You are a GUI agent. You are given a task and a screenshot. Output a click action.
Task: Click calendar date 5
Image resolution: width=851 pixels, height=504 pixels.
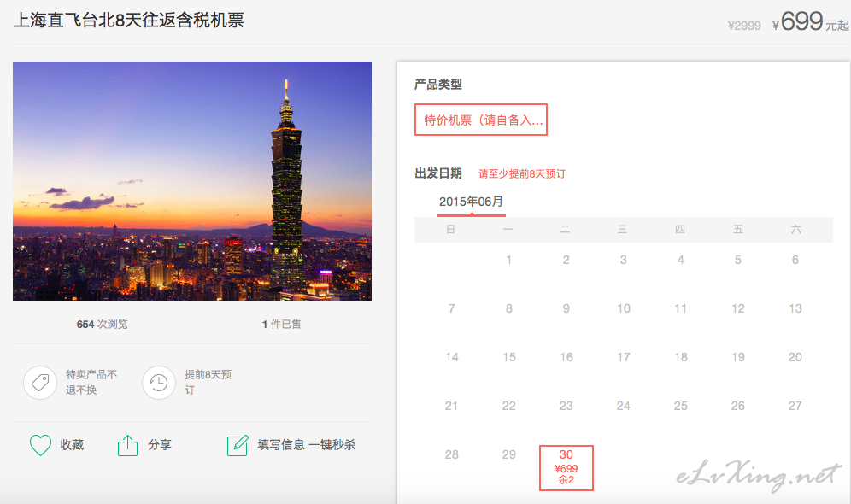point(738,260)
